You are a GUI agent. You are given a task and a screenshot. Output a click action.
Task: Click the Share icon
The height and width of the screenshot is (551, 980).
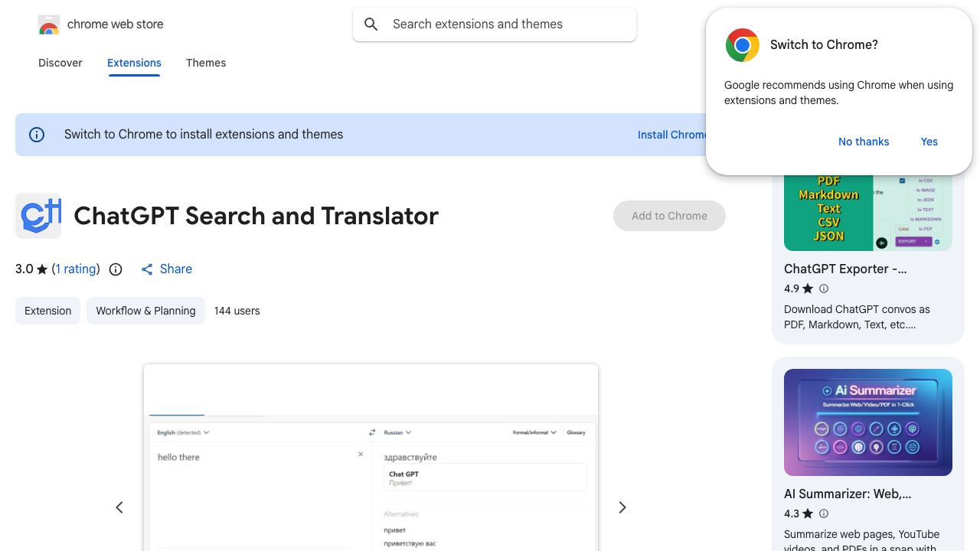tap(147, 269)
